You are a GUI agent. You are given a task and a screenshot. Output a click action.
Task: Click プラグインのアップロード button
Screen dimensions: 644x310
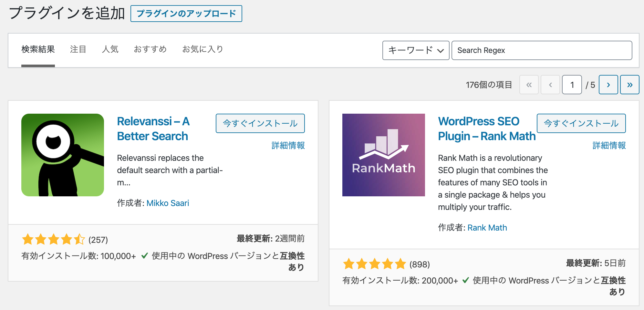tap(186, 14)
